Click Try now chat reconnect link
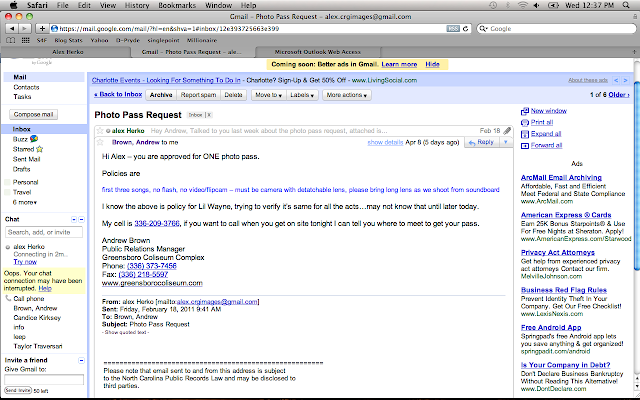Screen dimensions: 640x400 click(x=25, y=262)
